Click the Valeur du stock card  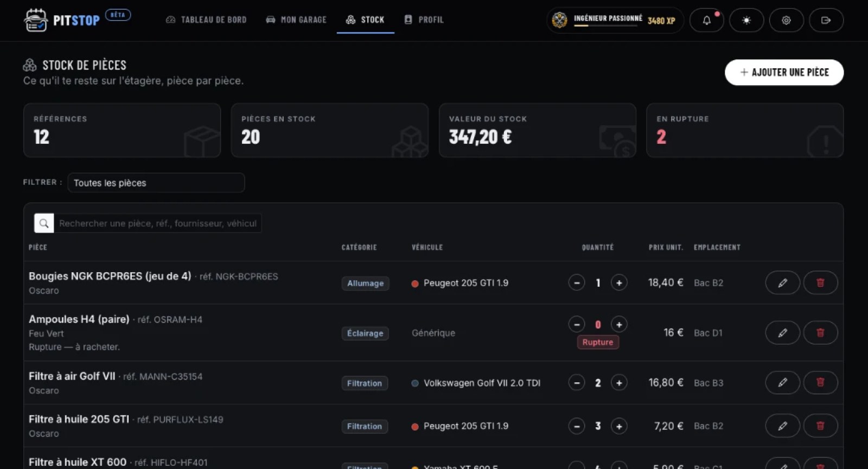(537, 130)
